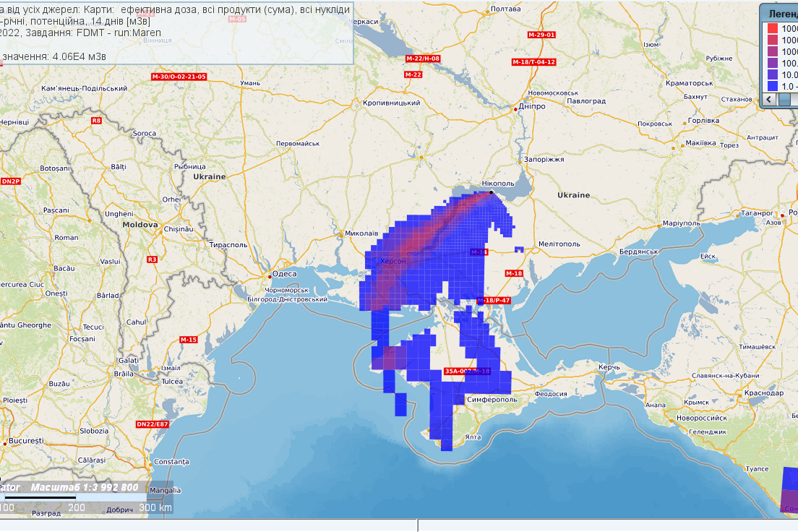Click the R8 road shield near Чернівці
Viewport: 798px width, 532px height.
click(x=96, y=121)
